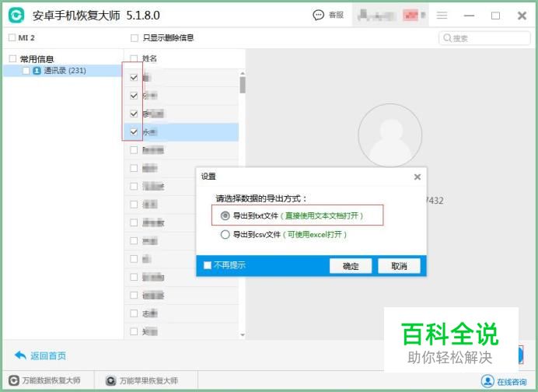Confirm export with 确定 button
Image resolution: width=538 pixels, height=392 pixels.
(x=351, y=266)
